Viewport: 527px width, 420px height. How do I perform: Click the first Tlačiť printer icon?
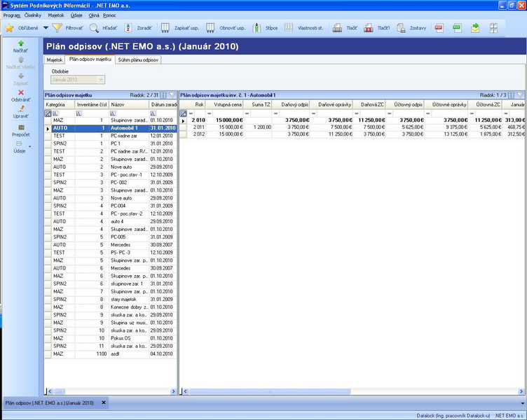[338, 28]
